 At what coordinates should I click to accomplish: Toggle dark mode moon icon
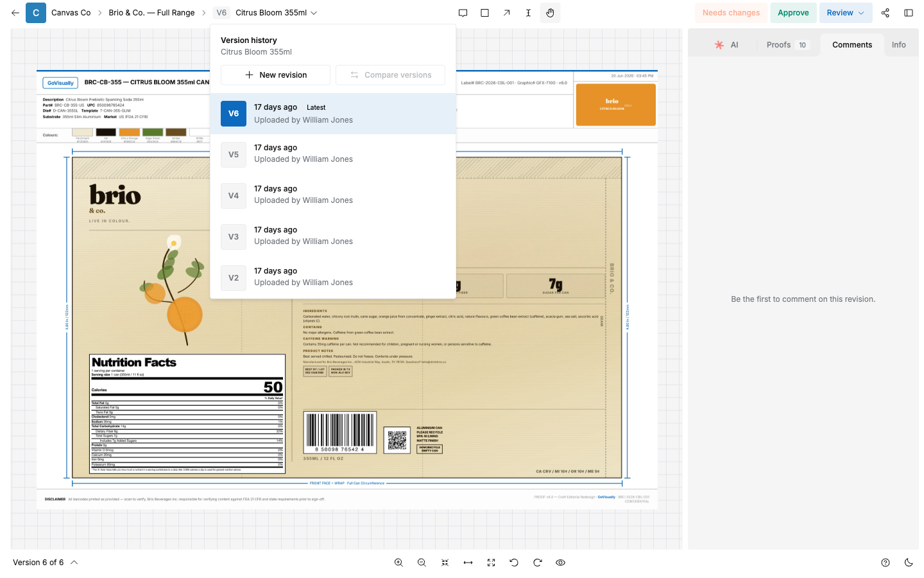click(x=909, y=563)
